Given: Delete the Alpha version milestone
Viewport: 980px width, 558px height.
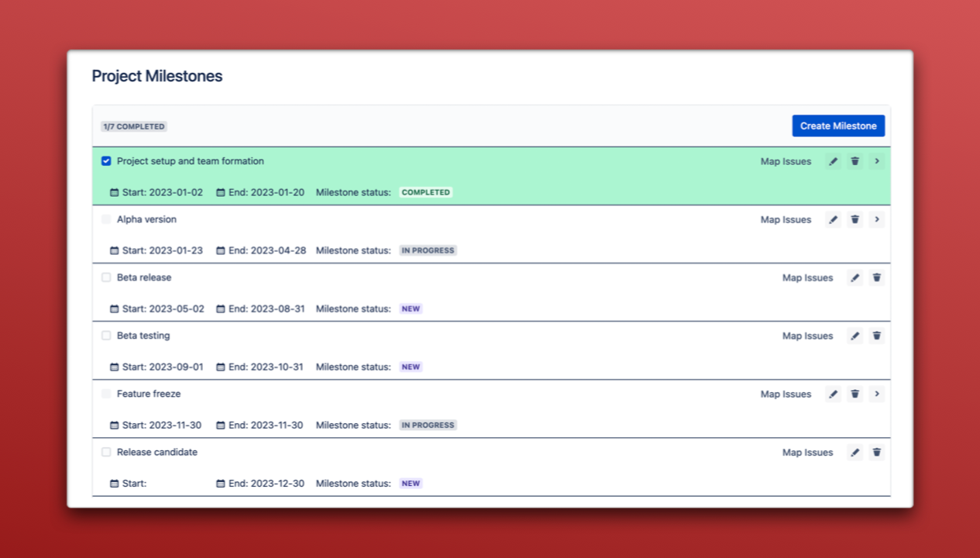Looking at the screenshot, I should click(x=855, y=219).
